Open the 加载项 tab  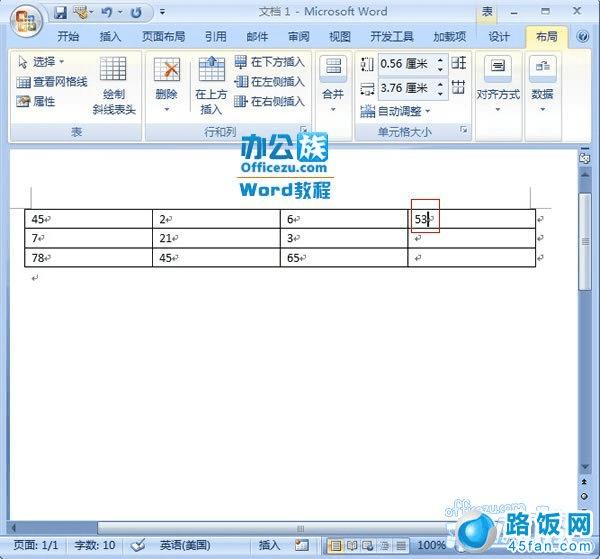coord(450,37)
